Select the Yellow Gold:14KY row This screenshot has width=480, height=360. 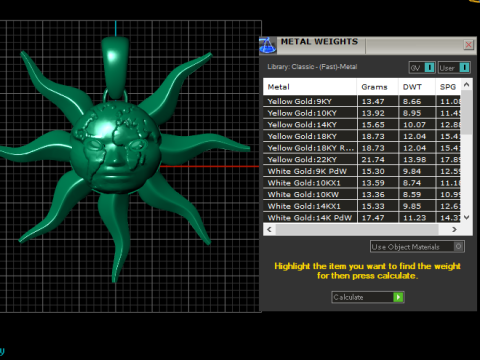(362, 125)
